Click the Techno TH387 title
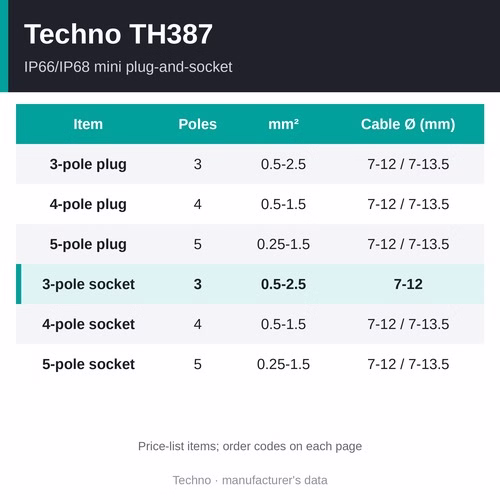Image resolution: width=500 pixels, height=500 pixels. point(118,34)
